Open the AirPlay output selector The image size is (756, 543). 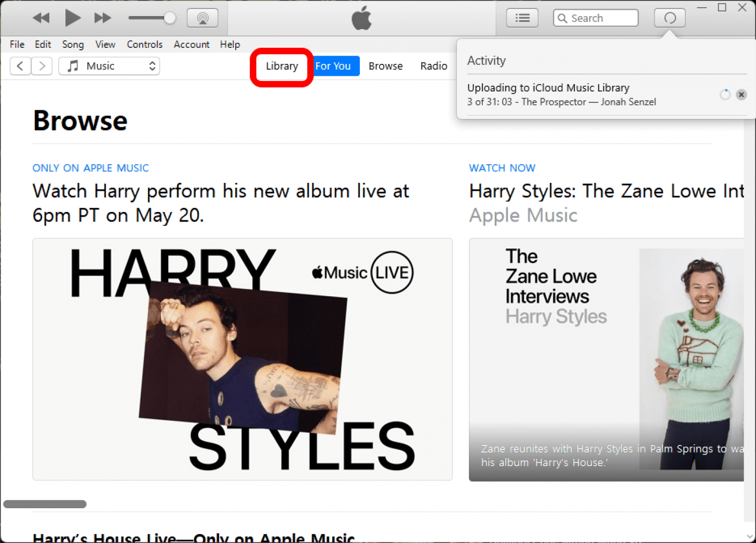coord(203,18)
